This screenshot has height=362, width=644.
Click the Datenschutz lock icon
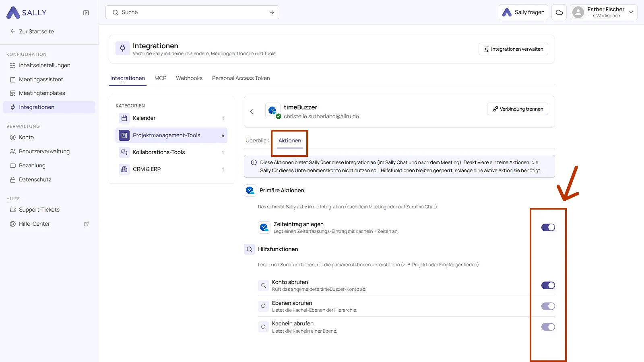(13, 180)
